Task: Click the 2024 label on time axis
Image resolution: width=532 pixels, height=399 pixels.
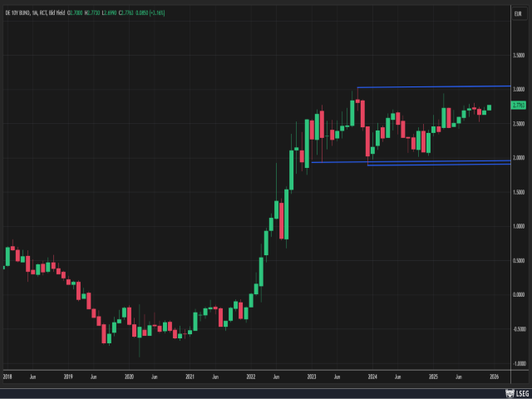Action: 372,377
